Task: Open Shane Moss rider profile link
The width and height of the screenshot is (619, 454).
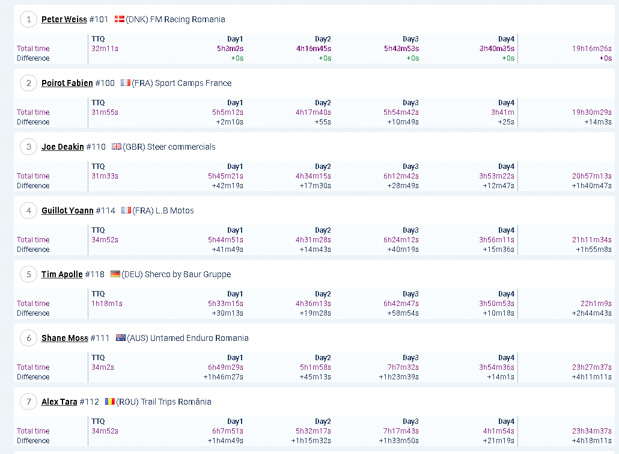Action: (65, 338)
